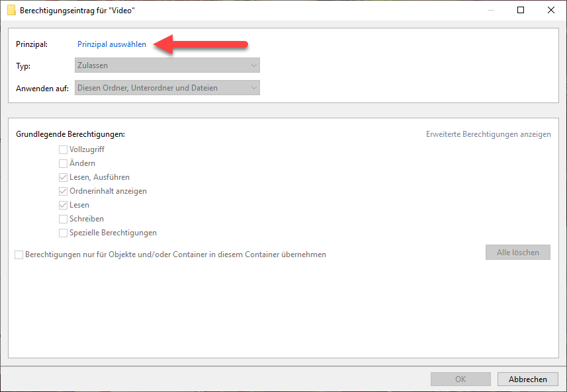
Task: Uncheck the Lesen permission checkbox
Action: pos(63,205)
